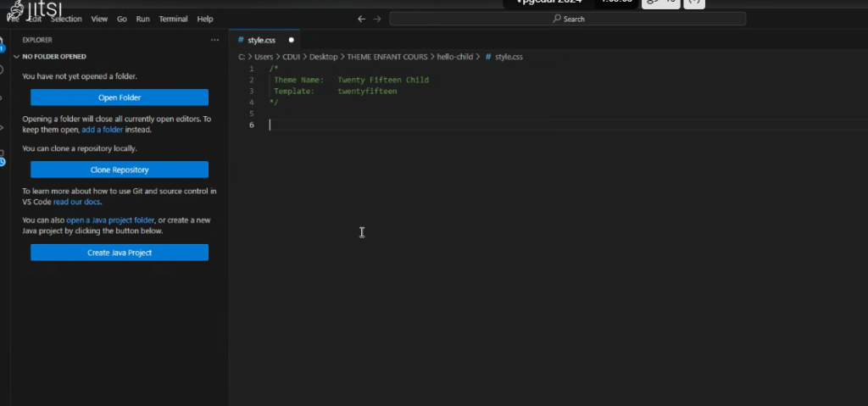This screenshot has width=868, height=406.
Task: Open Run and Debug in activity bar
Action: click(x=3, y=127)
